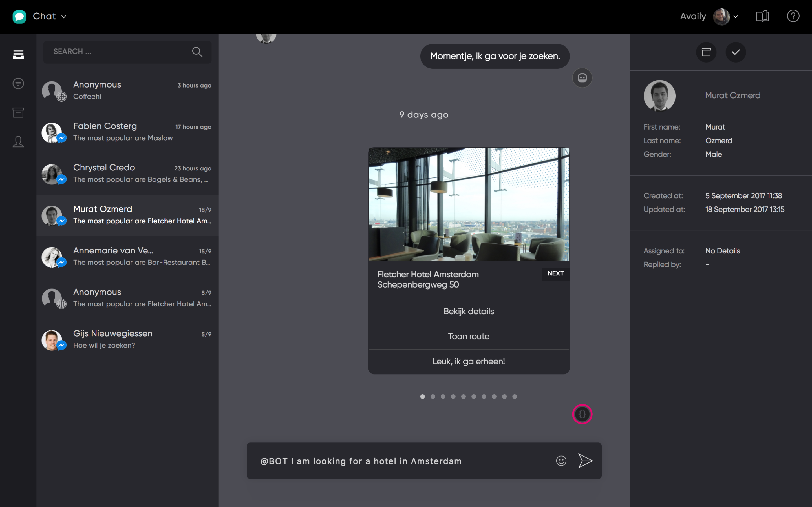
Task: Archive the Murat Ozmerd conversation
Action: [x=706, y=52]
